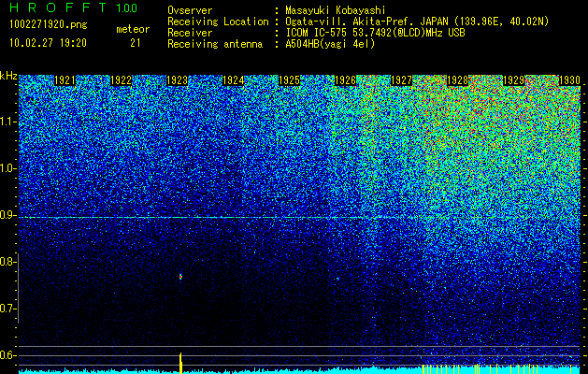Click the 1929 time marker
Screen dimensions: 588x374
click(x=513, y=80)
